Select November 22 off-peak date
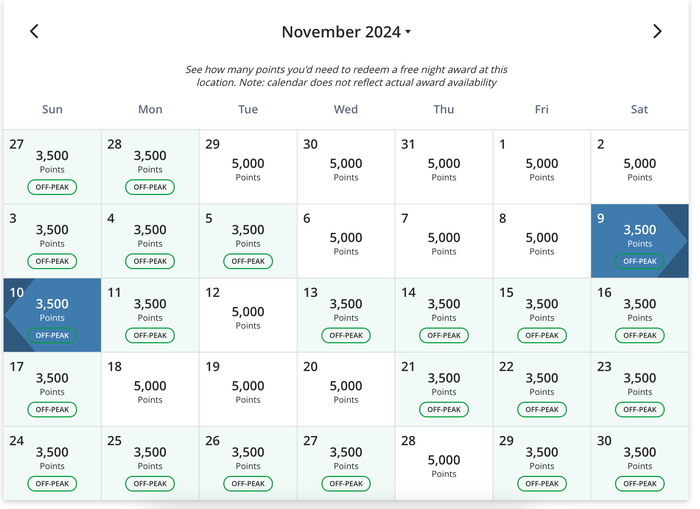 (x=542, y=389)
